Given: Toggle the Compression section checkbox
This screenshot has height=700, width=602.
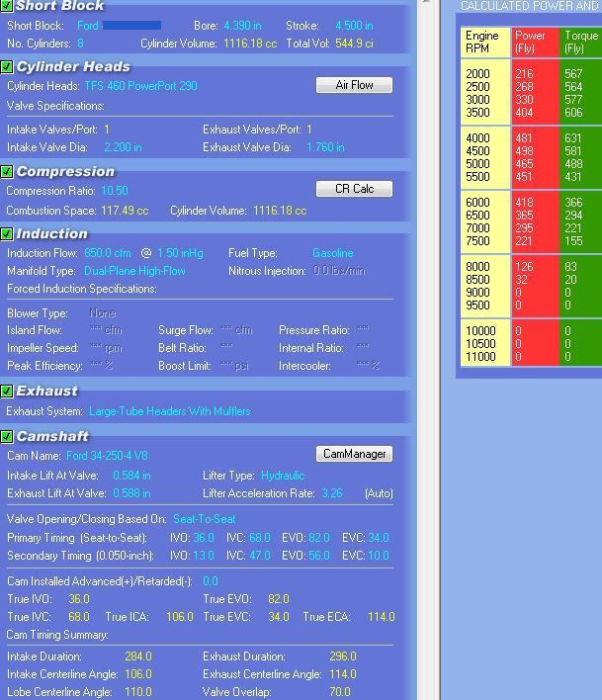Looking at the screenshot, I should tap(7, 172).
